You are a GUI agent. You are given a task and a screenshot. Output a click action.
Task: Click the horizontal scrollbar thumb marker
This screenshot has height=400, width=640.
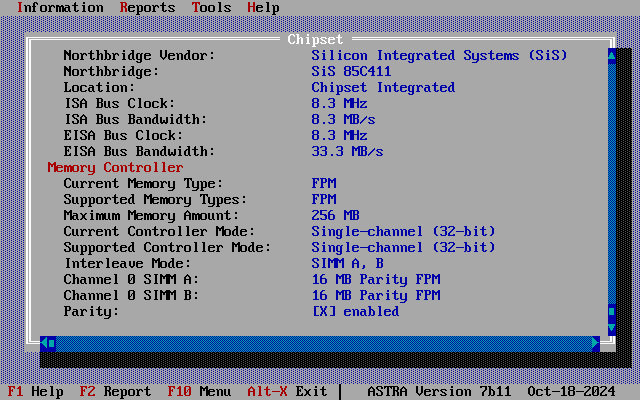(x=52, y=343)
